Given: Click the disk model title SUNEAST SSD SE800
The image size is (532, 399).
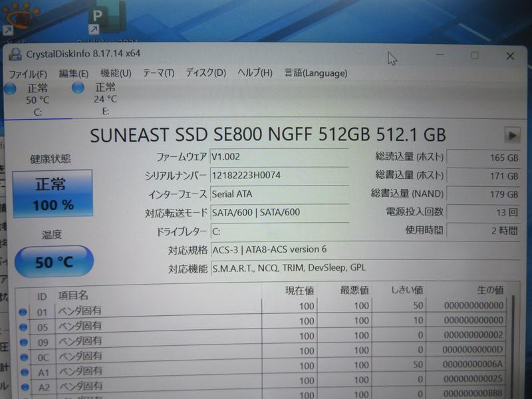Looking at the screenshot, I should 267,135.
